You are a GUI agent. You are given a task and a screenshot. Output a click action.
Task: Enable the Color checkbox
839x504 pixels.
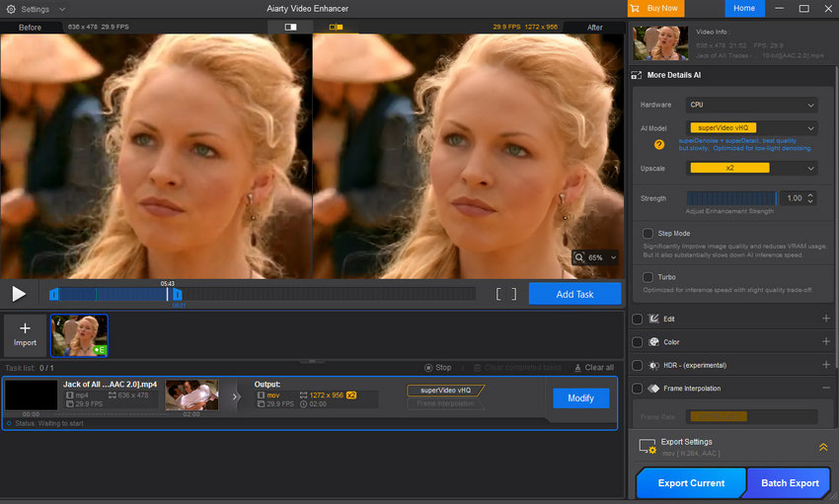pyautogui.click(x=638, y=342)
